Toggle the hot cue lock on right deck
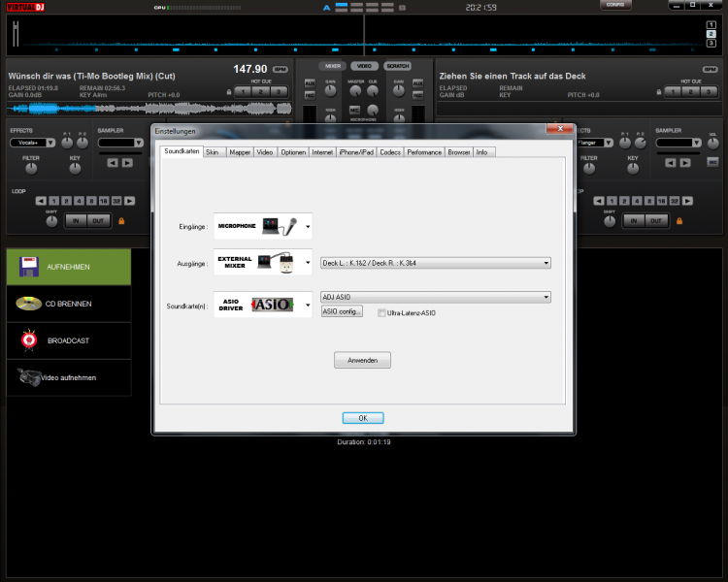Viewport: 728px width, 582px height. click(x=659, y=92)
